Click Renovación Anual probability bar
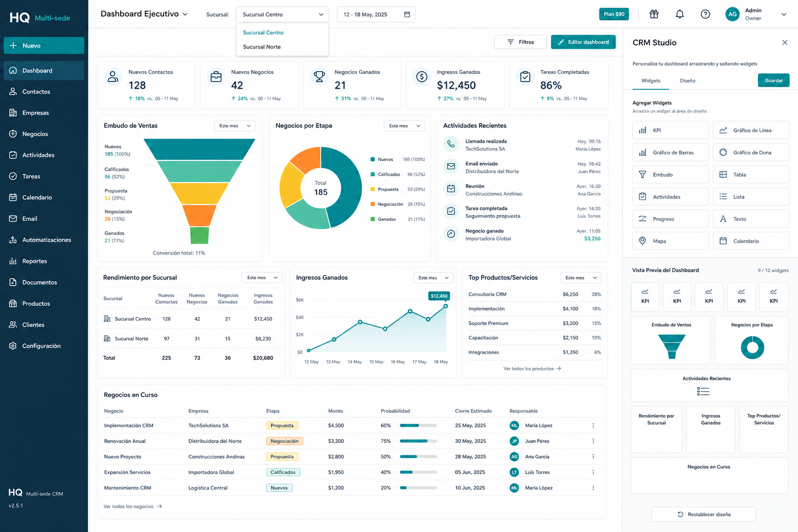The image size is (798, 532). pyautogui.click(x=418, y=441)
